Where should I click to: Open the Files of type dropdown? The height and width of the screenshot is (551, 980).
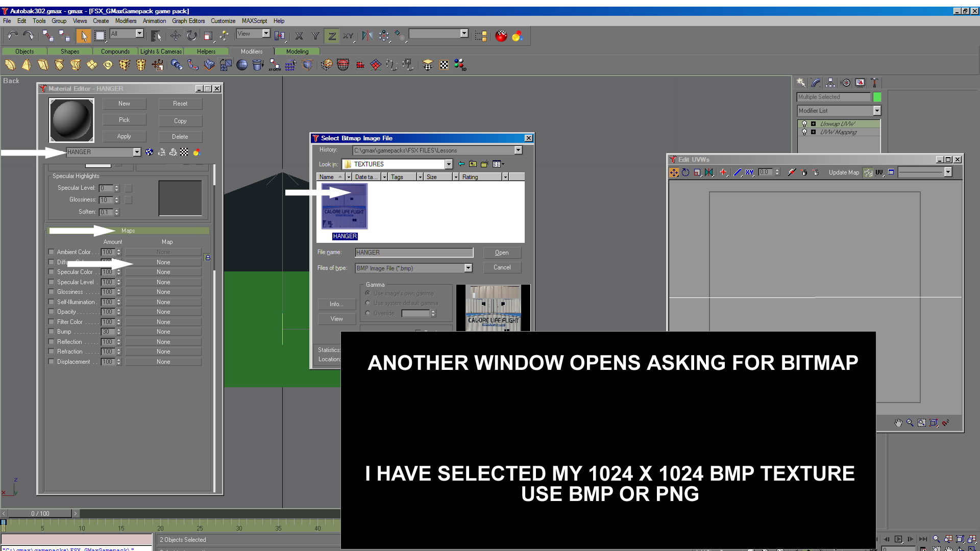[468, 268]
